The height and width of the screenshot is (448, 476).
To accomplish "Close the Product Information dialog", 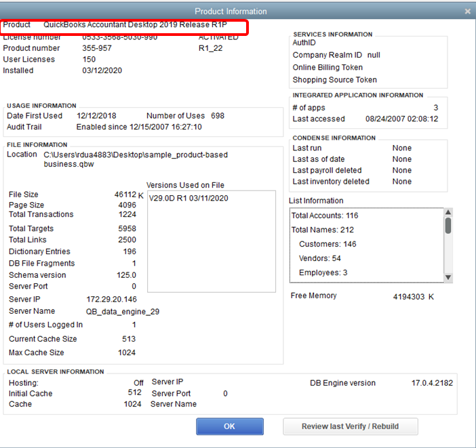I will click(x=467, y=12).
